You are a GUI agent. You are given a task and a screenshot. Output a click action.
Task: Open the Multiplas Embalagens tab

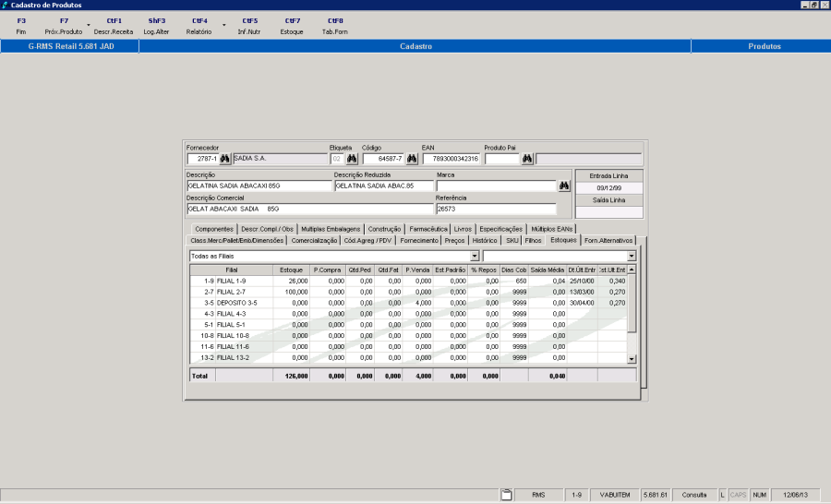[x=331, y=229]
